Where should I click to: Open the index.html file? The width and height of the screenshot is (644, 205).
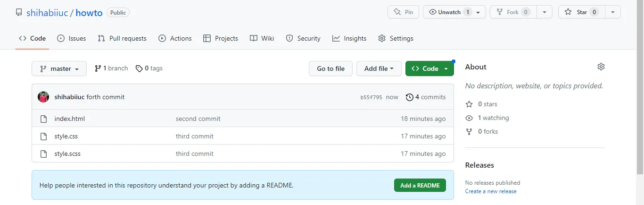tap(70, 119)
